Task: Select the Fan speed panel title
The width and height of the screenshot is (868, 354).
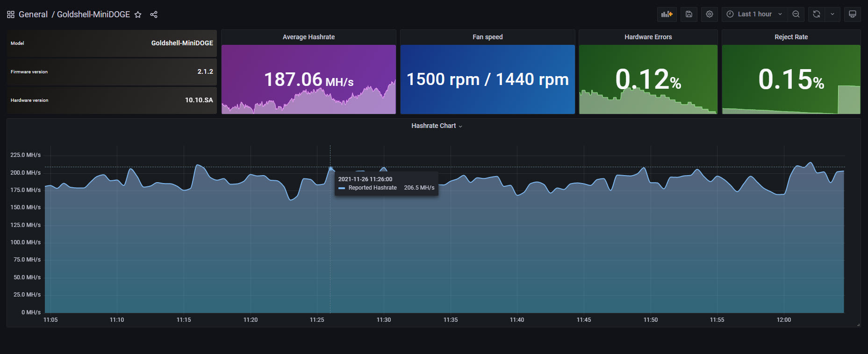Action: click(488, 37)
